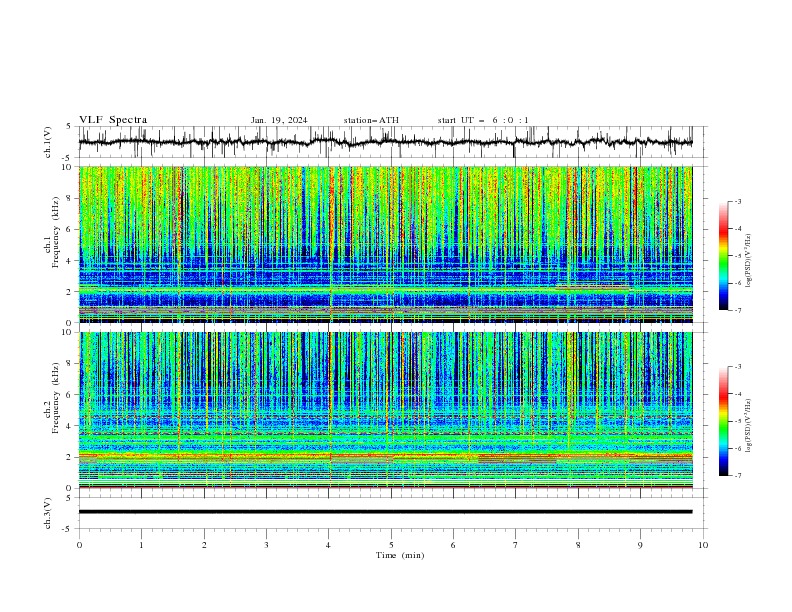Image resolution: width=792 pixels, height=612 pixels.
Task: Click the "Time (min)" axis label
Action: click(x=400, y=555)
